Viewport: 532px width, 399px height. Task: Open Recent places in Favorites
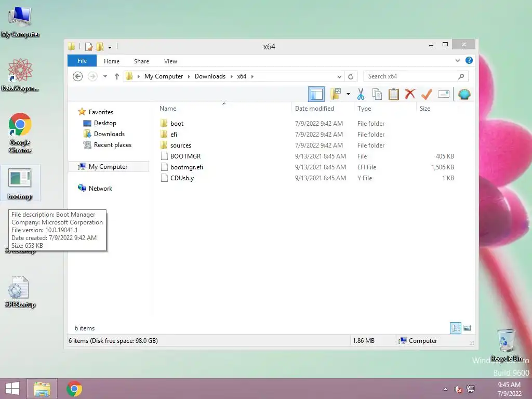pos(113,145)
